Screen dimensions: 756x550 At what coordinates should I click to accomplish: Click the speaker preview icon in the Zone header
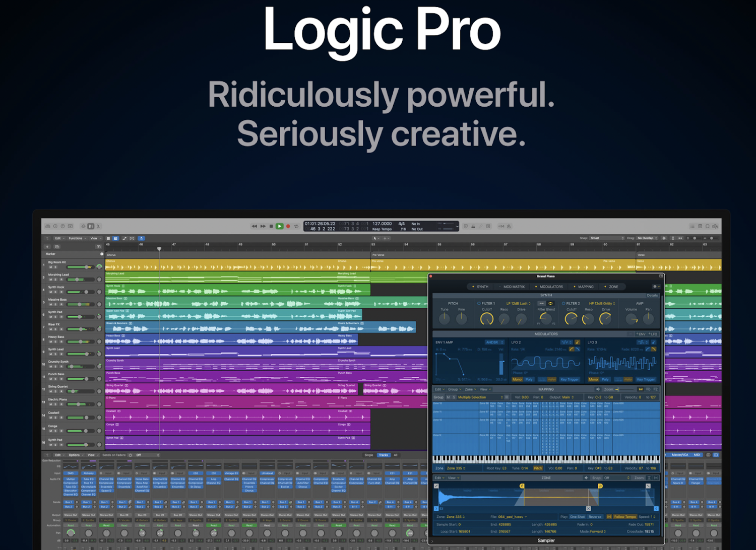(586, 478)
